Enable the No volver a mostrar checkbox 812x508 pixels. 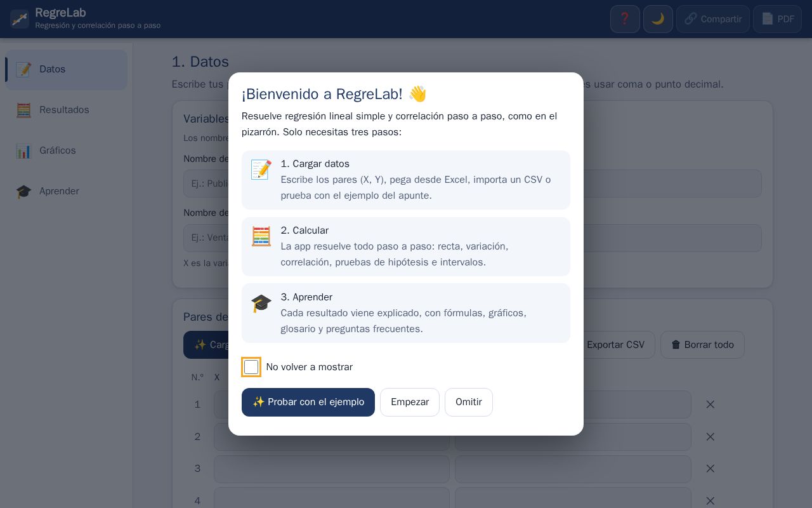click(251, 367)
